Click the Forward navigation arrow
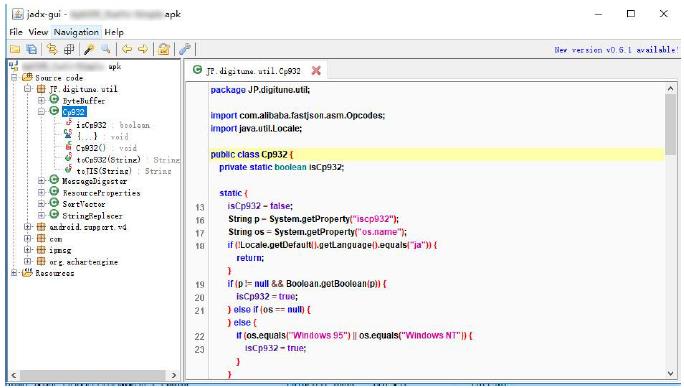This screenshot has width=684, height=388. click(x=143, y=49)
